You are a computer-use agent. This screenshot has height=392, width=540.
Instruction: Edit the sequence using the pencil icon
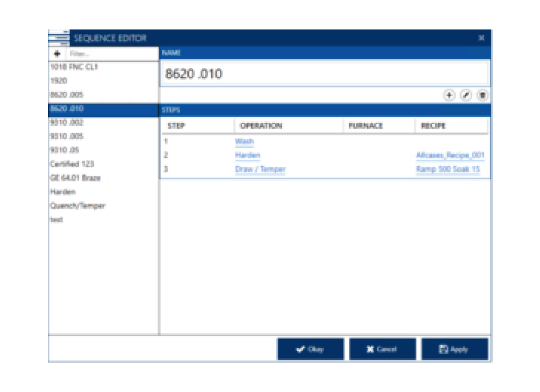point(465,94)
